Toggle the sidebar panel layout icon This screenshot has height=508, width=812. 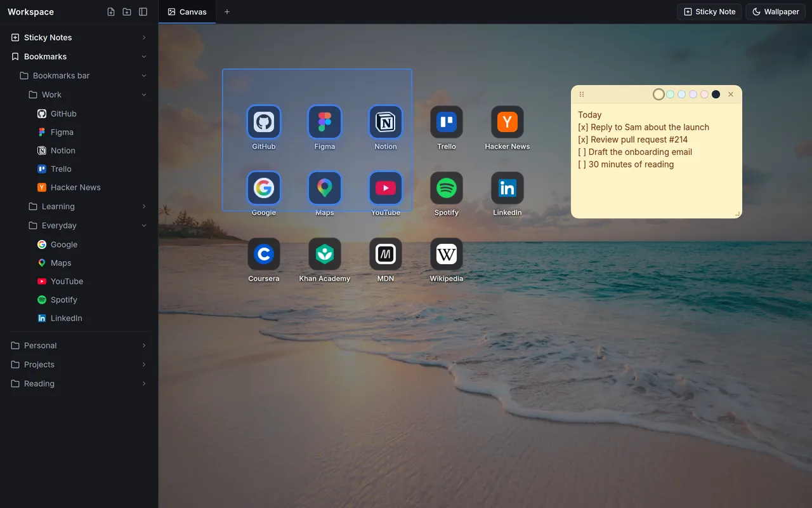143,12
